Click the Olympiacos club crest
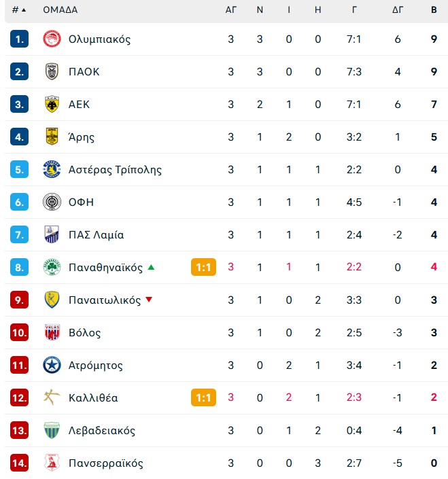 [x=52, y=39]
